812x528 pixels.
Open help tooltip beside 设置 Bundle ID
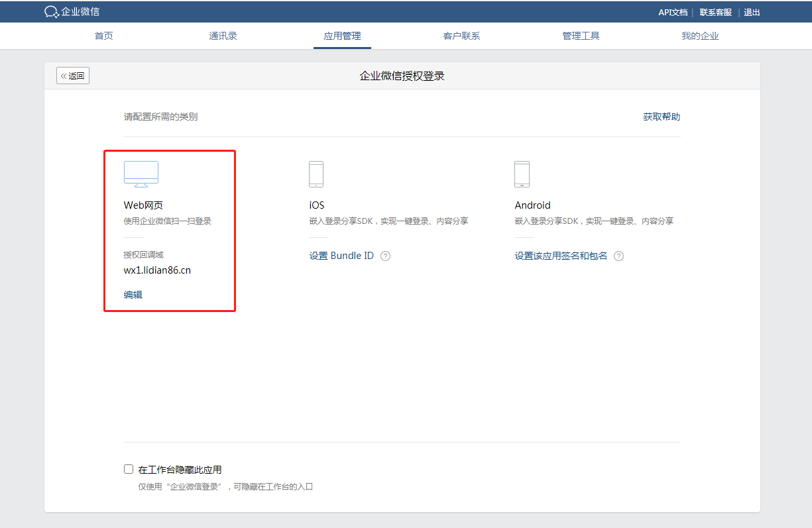[386, 256]
